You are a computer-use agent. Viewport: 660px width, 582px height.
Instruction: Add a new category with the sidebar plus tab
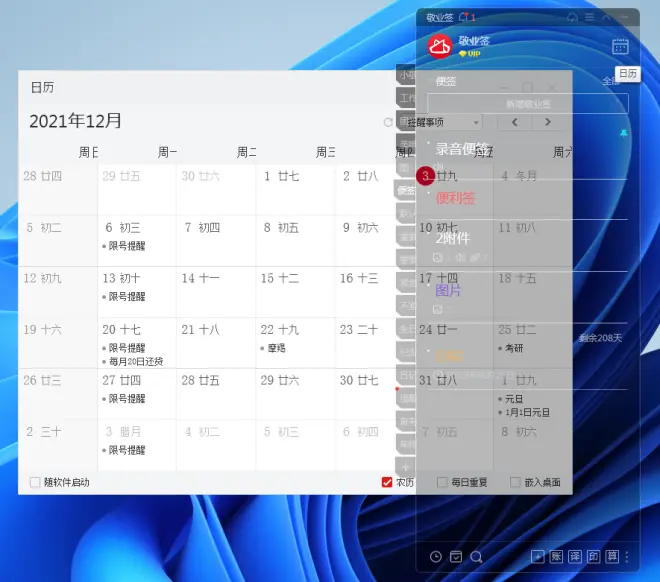click(406, 467)
